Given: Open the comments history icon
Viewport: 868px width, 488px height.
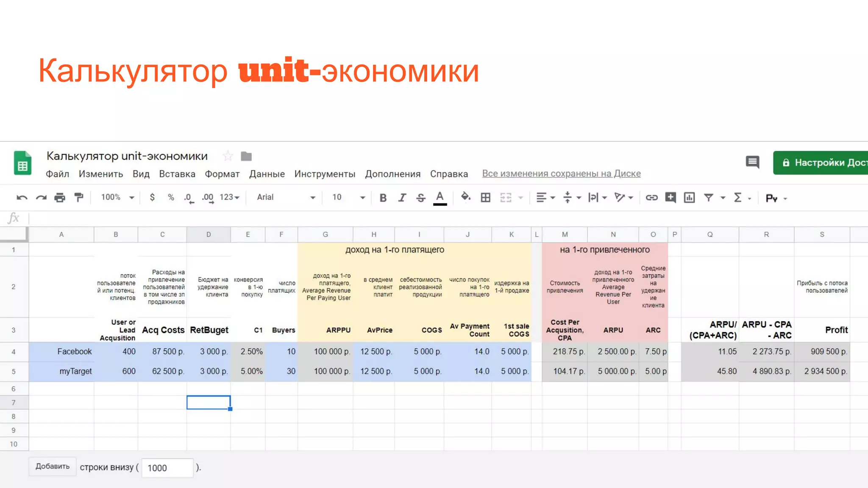Looking at the screenshot, I should coord(753,162).
